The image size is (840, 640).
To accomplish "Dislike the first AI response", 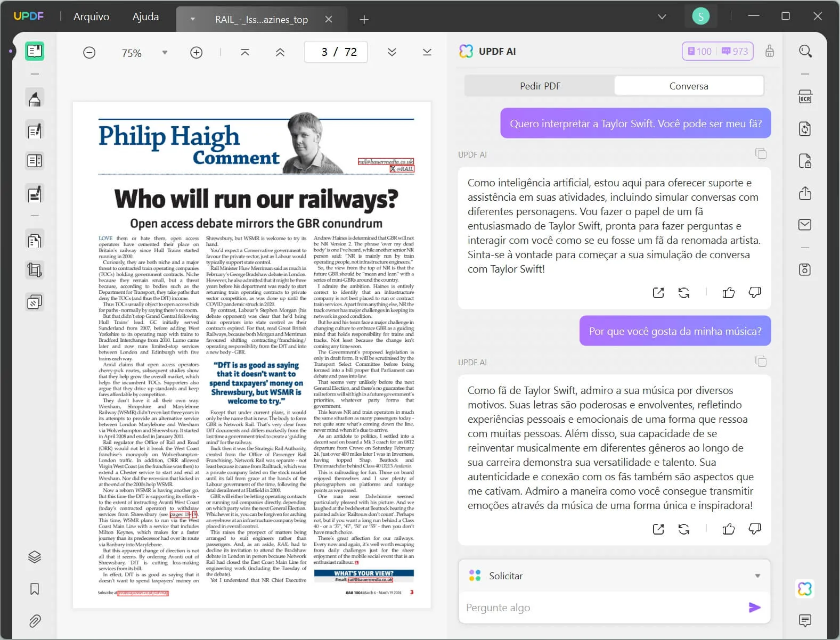I will pos(755,292).
